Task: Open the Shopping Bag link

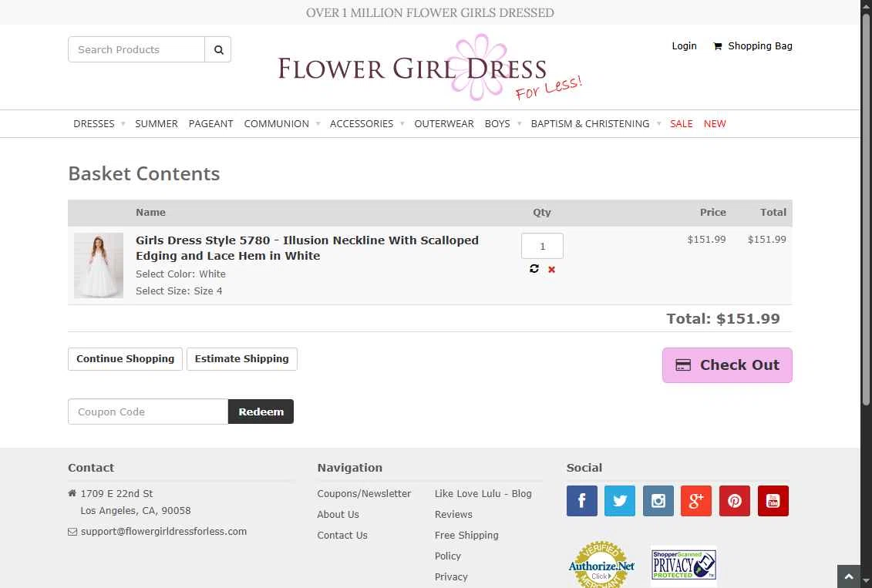Action: [753, 46]
